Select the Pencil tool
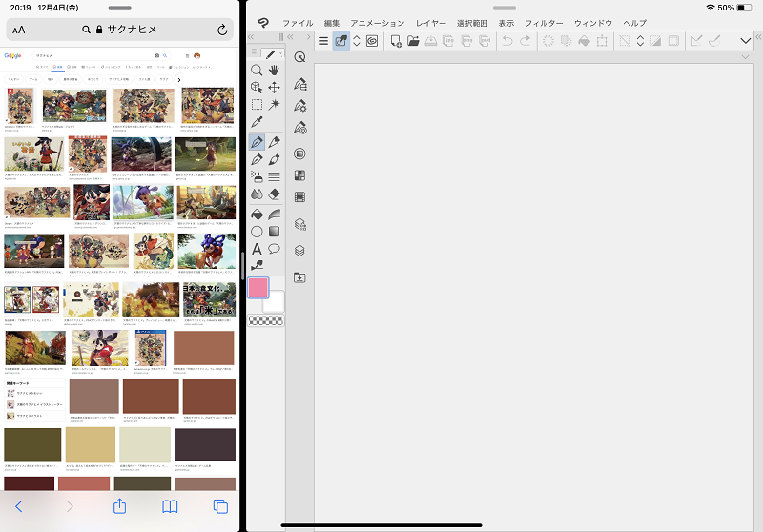The image size is (763, 532). (274, 142)
